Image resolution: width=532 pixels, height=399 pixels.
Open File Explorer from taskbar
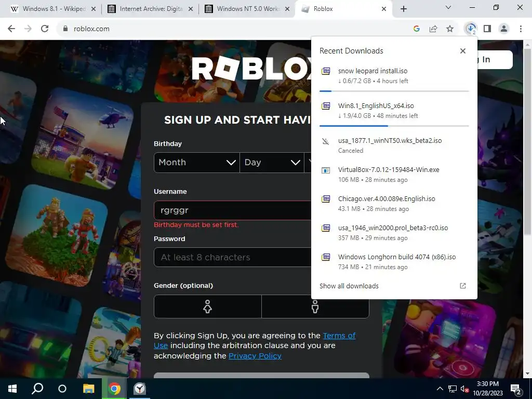tap(88, 389)
